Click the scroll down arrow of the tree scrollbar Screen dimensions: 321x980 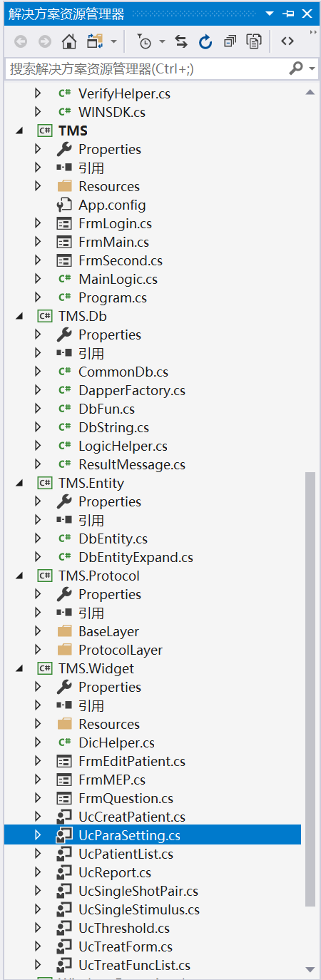[x=310, y=969]
